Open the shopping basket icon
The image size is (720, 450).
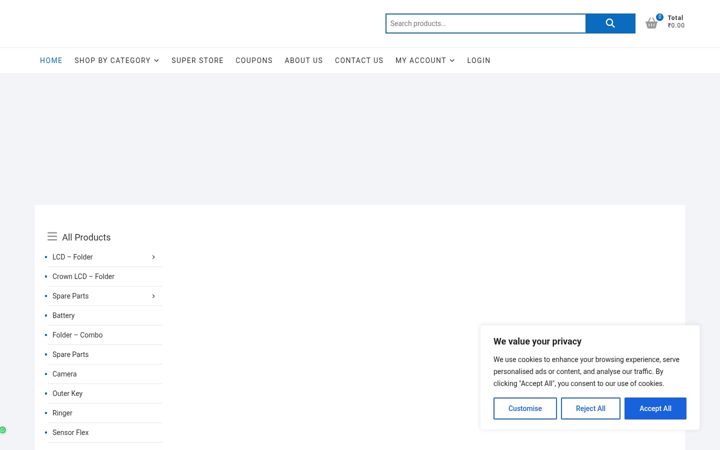[x=652, y=23]
